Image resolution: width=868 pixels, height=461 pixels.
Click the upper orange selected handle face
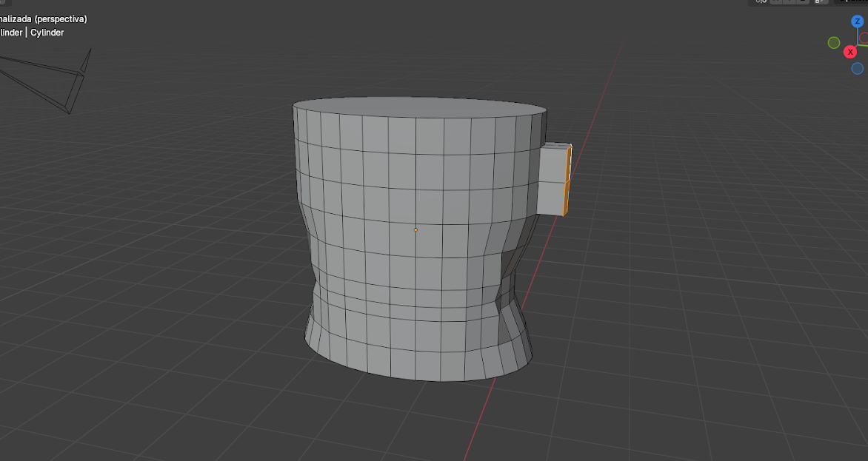point(568,164)
